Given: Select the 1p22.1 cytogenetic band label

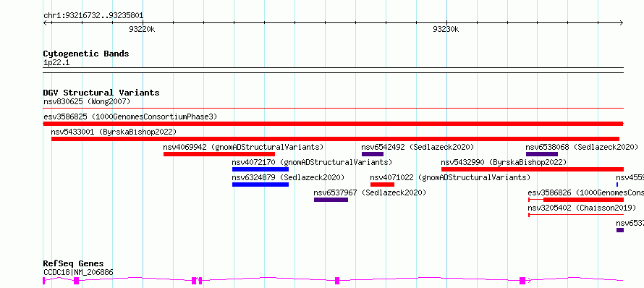Looking at the screenshot, I should click(56, 63).
